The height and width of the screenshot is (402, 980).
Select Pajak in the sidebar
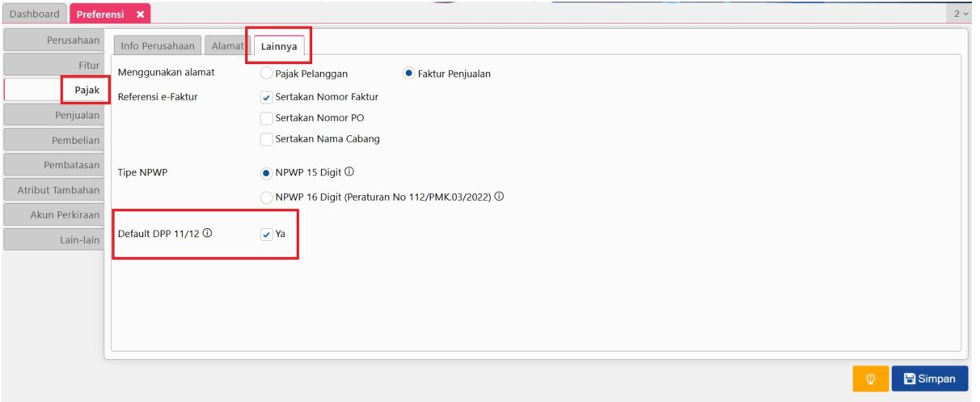[54, 90]
